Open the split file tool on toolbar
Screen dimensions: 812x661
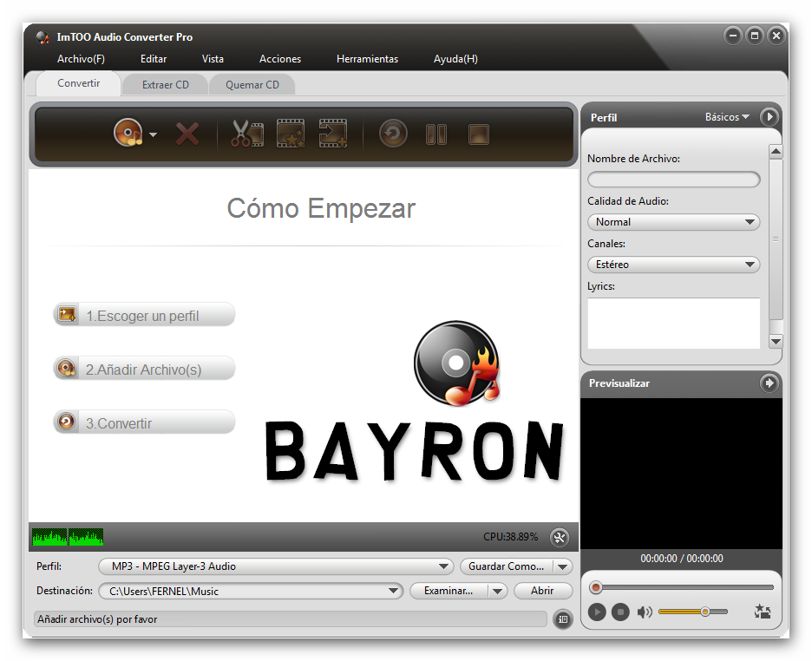[x=290, y=132]
